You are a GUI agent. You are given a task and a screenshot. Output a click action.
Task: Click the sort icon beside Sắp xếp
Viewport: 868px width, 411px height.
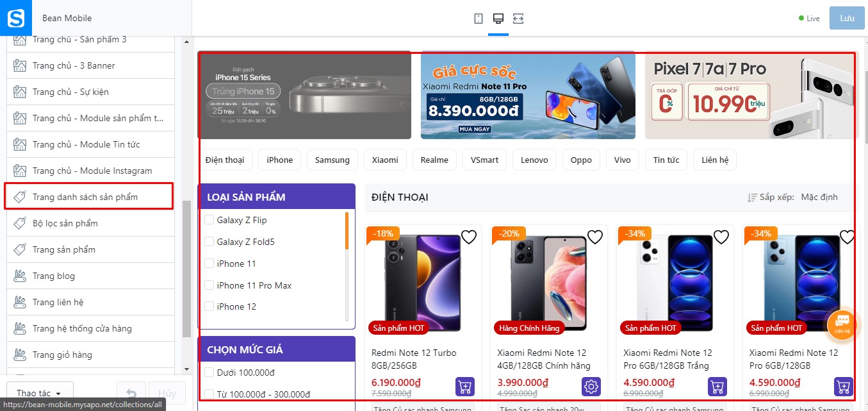point(752,197)
